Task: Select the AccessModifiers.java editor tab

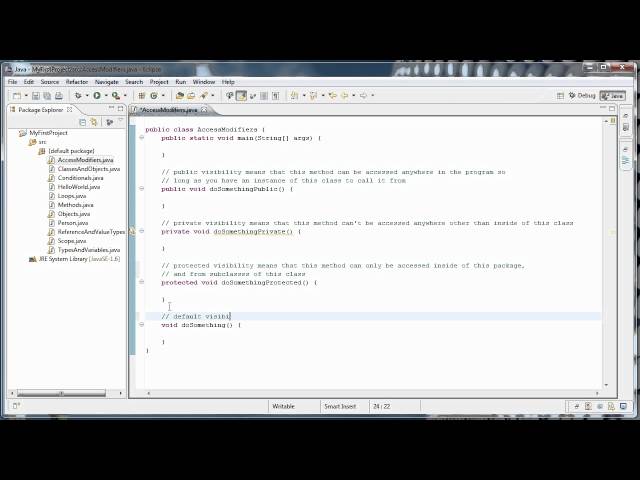Action: click(169, 110)
